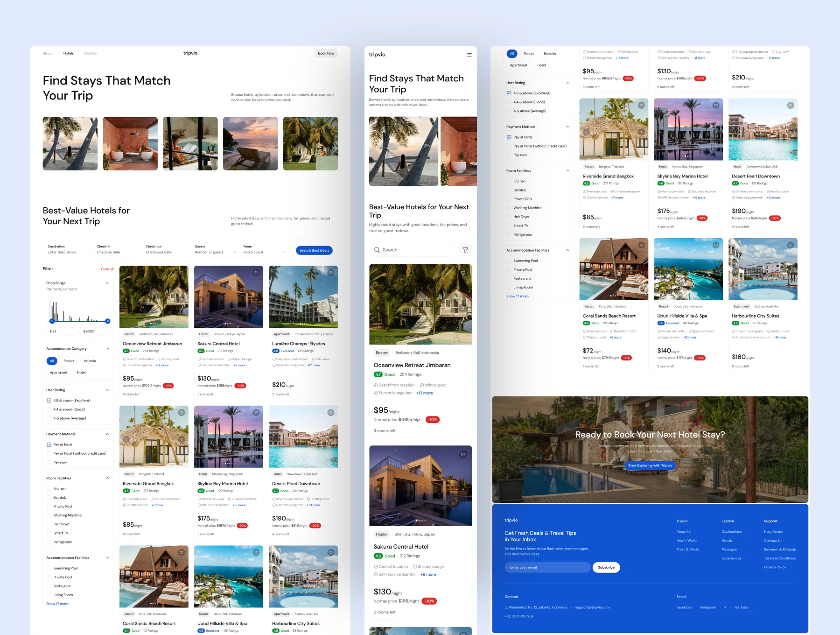The width and height of the screenshot is (840, 635).
Task: Next photo arrow on Sakura card, first desktop mockup
Action: point(256,299)
